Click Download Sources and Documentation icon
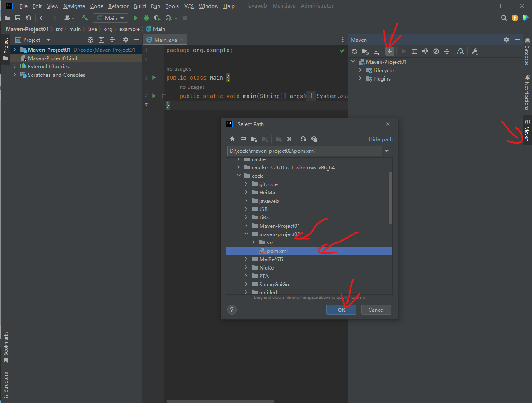 (376, 51)
